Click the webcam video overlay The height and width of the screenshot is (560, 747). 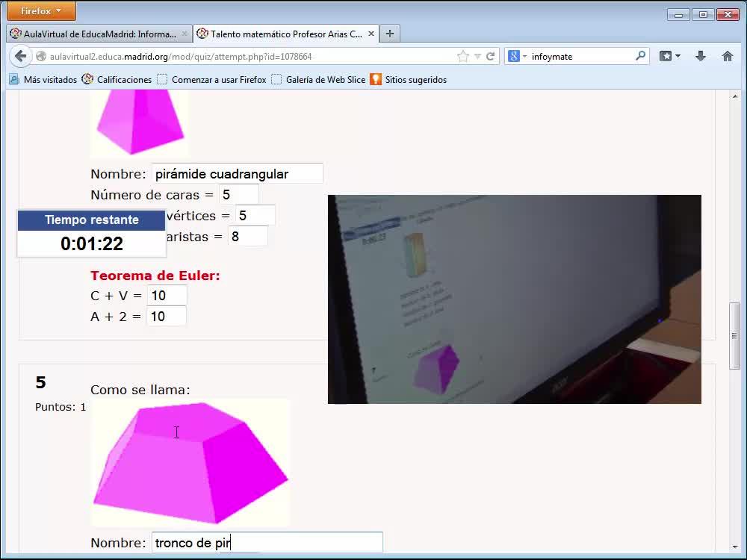click(515, 299)
